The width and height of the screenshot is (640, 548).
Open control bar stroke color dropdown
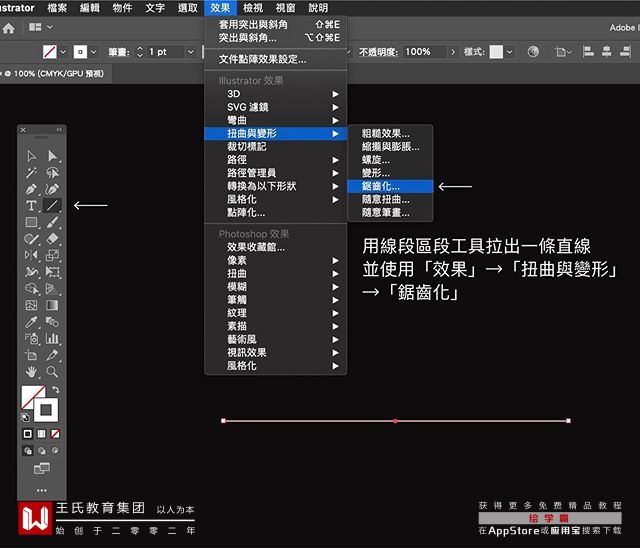pyautogui.click(x=93, y=52)
